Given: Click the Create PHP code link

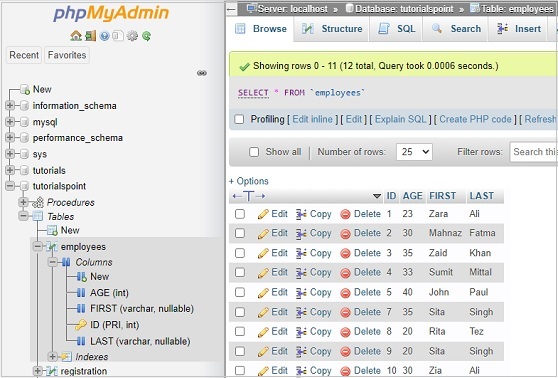Looking at the screenshot, I should pos(475,119).
